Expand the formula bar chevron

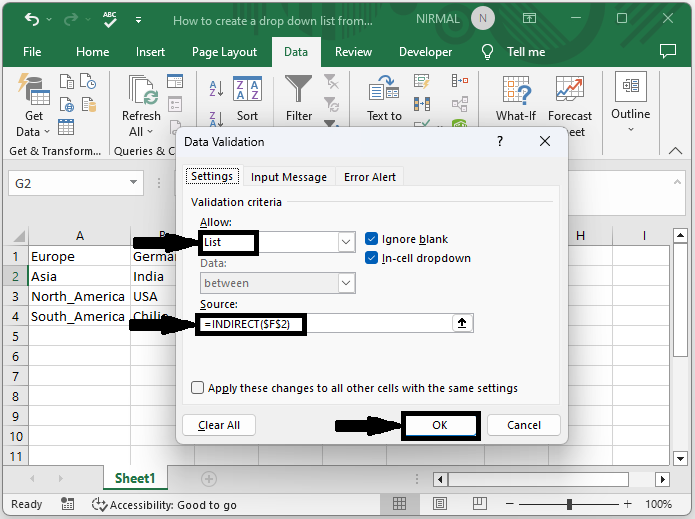point(677,182)
